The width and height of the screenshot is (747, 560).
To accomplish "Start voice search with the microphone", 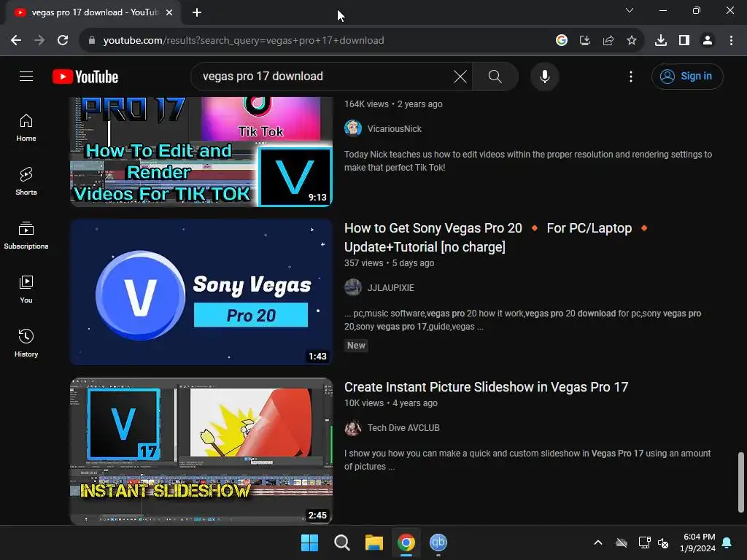I will coord(544,76).
